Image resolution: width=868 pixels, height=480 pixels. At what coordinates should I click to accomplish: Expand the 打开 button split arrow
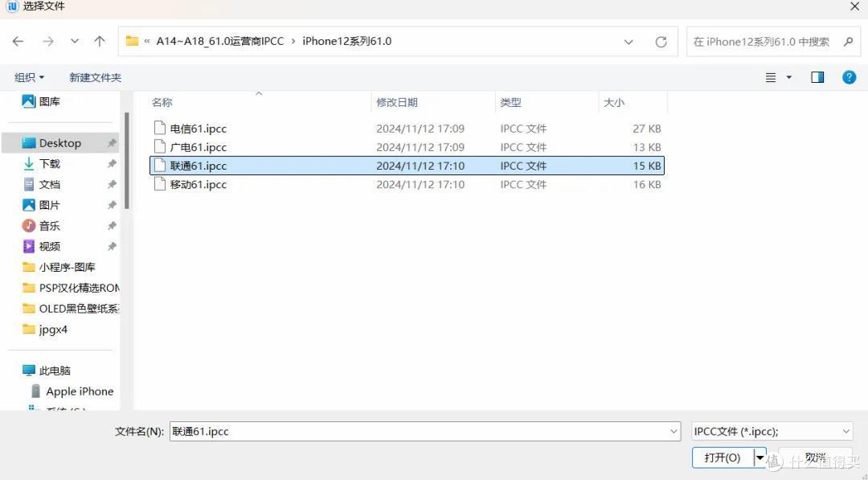pyautogui.click(x=759, y=457)
